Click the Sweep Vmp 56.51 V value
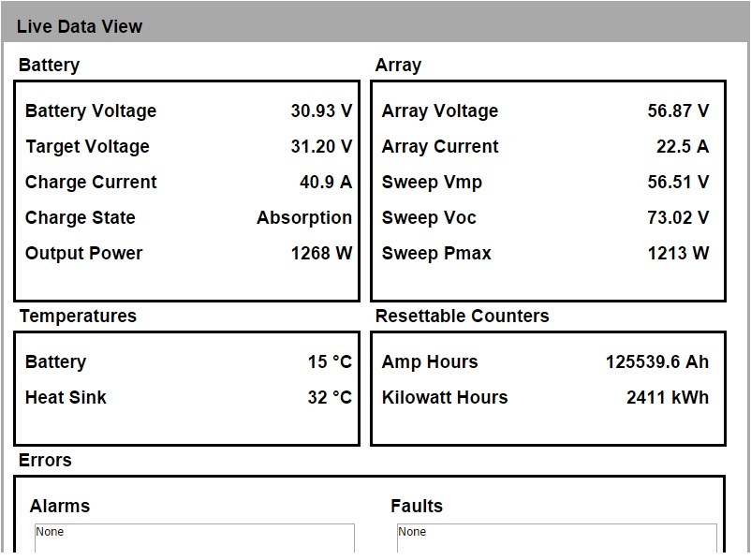The height and width of the screenshot is (560, 751). point(678,182)
